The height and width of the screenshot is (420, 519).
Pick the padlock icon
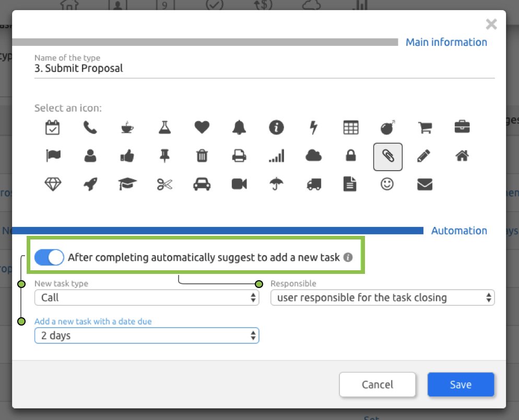351,155
